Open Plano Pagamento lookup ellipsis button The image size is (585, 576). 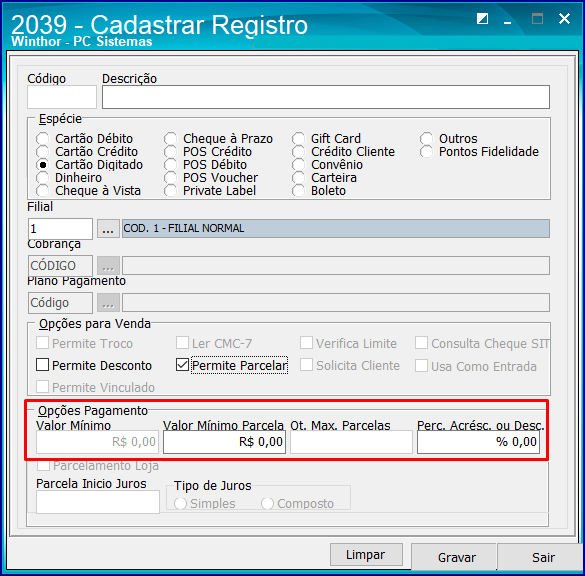pos(108,303)
